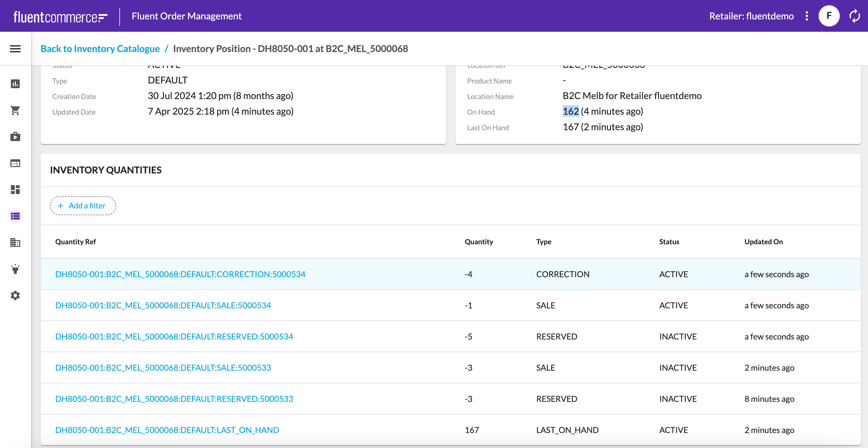868x448 pixels.
Task: Click the spotlight lamp sidebar icon
Action: (15, 269)
